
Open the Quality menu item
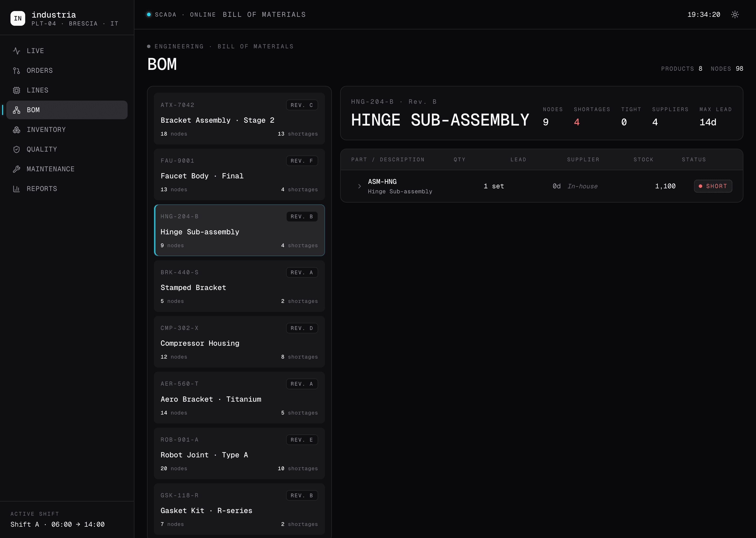point(67,149)
